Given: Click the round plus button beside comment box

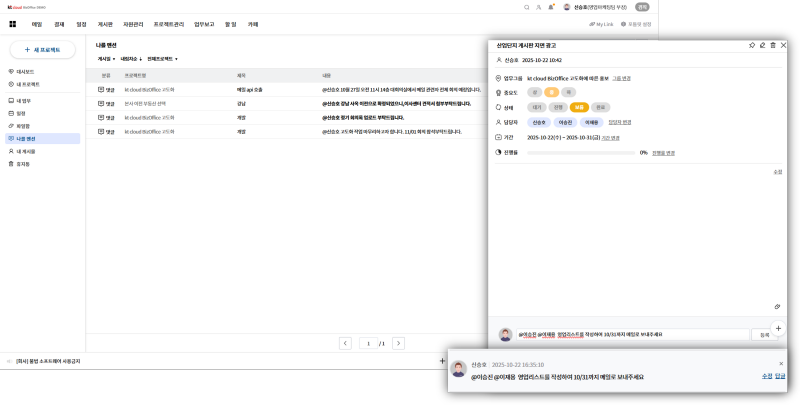Looking at the screenshot, I should [x=779, y=328].
